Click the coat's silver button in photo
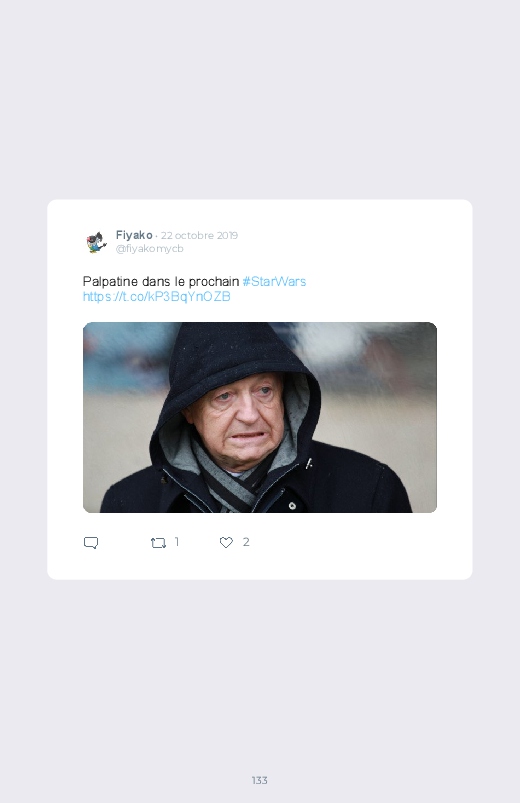This screenshot has width=520, height=803. tap(292, 506)
